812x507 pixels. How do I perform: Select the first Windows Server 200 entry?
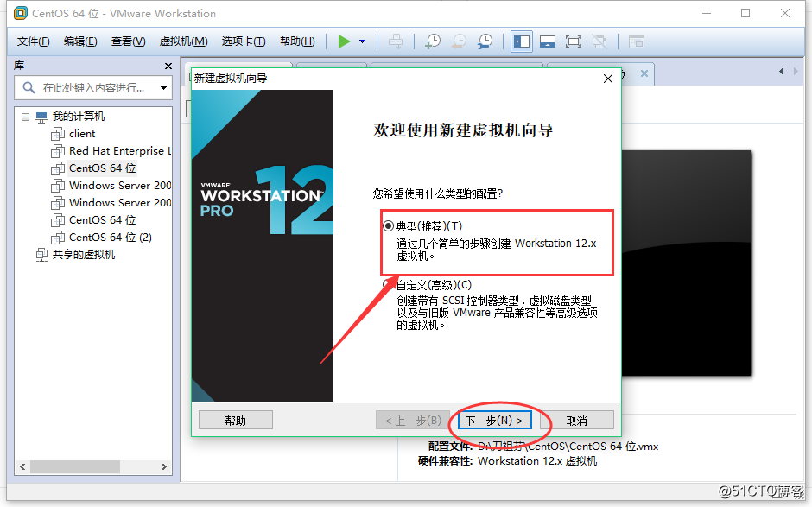pos(120,186)
